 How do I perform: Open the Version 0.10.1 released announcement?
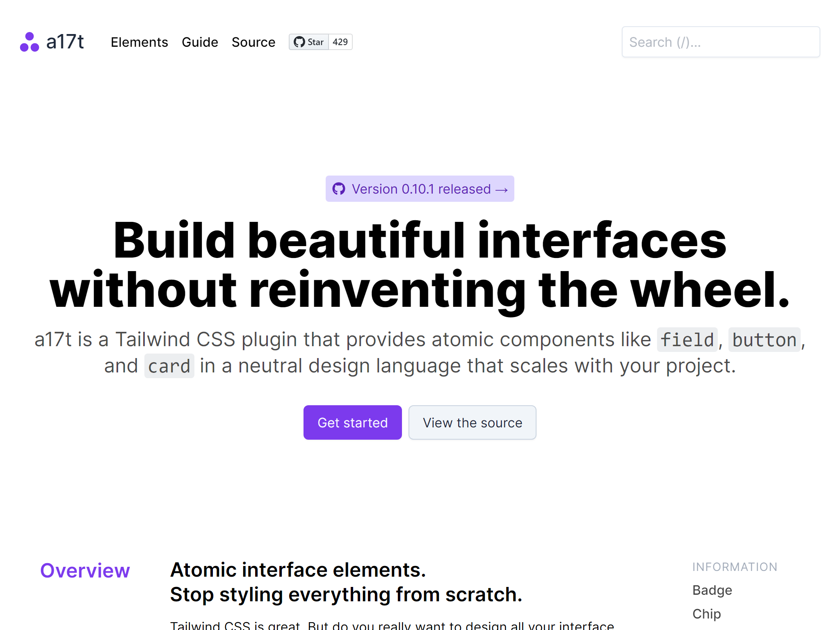(420, 189)
